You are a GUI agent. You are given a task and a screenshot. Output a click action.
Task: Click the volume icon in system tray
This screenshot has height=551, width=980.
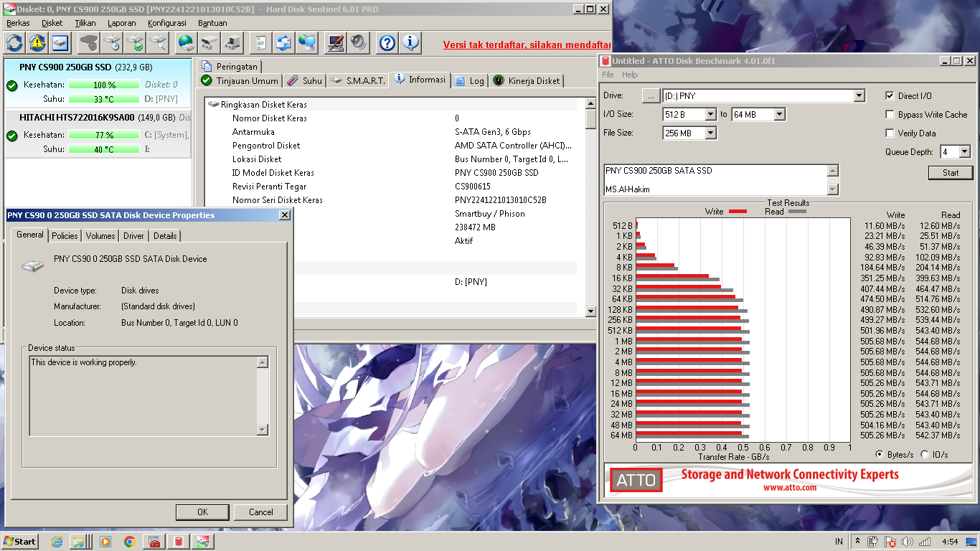point(908,542)
